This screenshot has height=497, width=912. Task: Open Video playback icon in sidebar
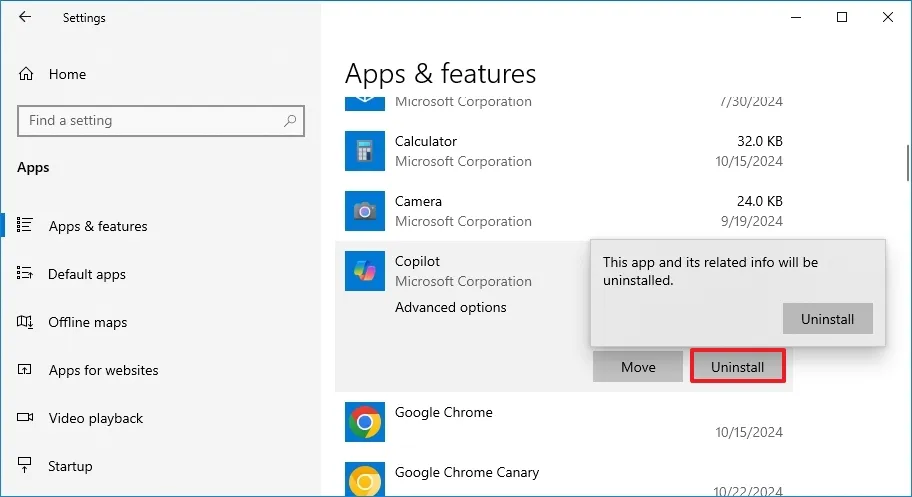24,417
